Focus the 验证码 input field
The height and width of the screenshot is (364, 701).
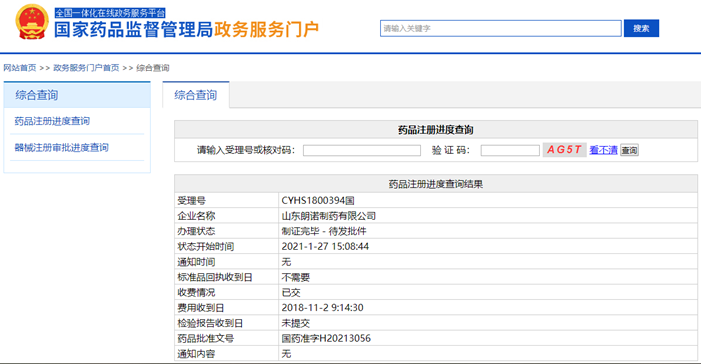510,150
